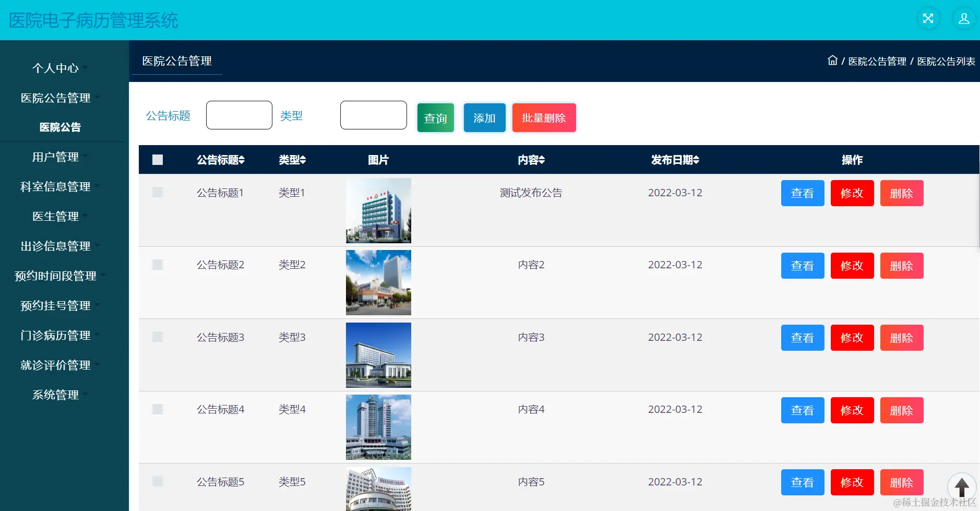Click 删除 in the 公告标题4 row
Screen dimensions: 980x511
pos(902,410)
